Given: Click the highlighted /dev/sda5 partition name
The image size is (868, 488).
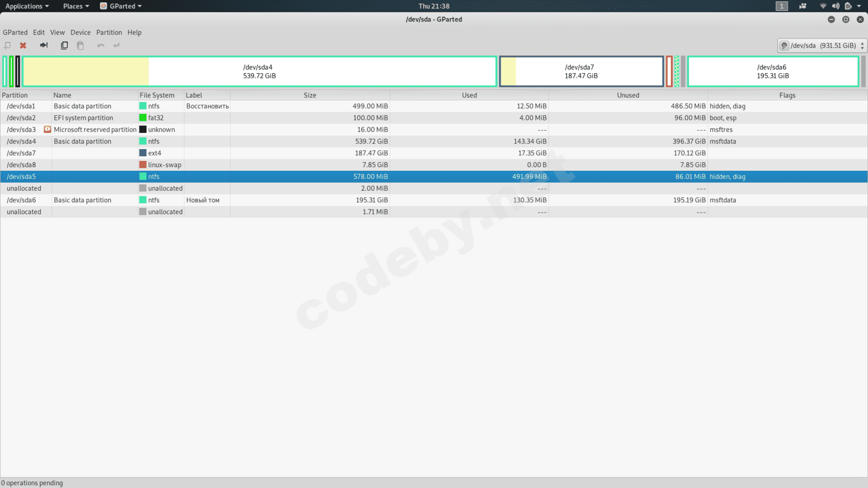Looking at the screenshot, I should 21,177.
